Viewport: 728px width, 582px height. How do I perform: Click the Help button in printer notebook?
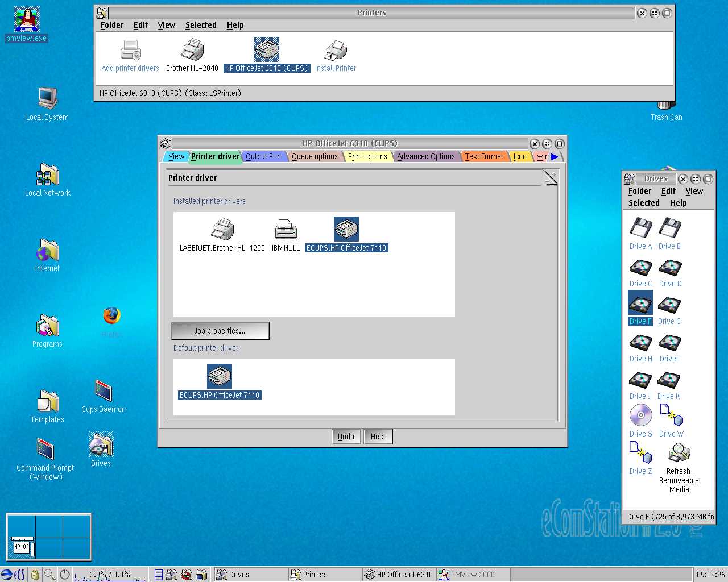point(378,436)
